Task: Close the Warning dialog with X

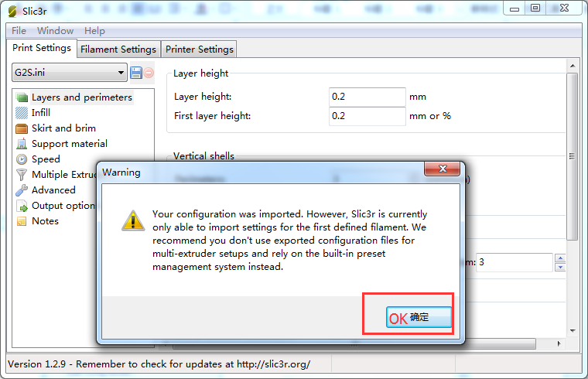Action: coord(442,169)
